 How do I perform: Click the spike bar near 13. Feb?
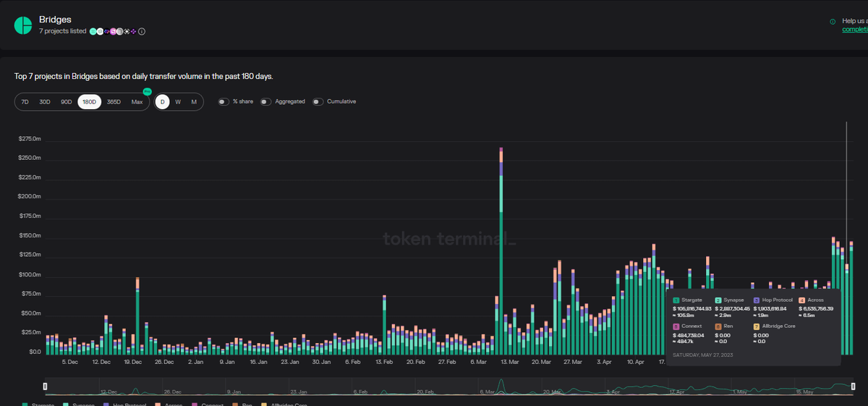tap(384, 325)
